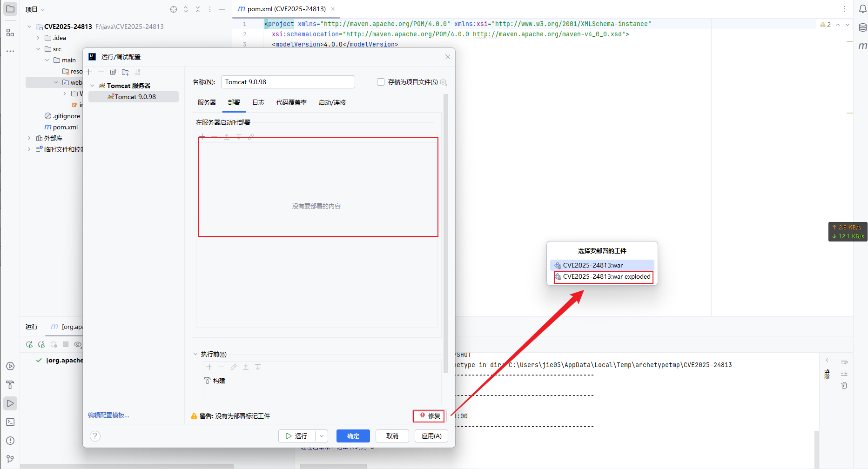Viewport: 868px width, 469px height.
Task: Click the warnings count indicator in editor
Action: [826, 25]
